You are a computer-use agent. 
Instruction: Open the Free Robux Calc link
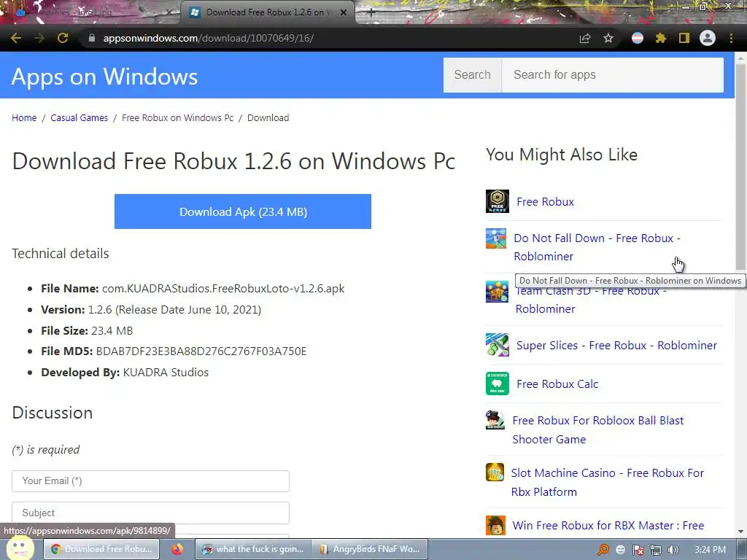(x=557, y=384)
